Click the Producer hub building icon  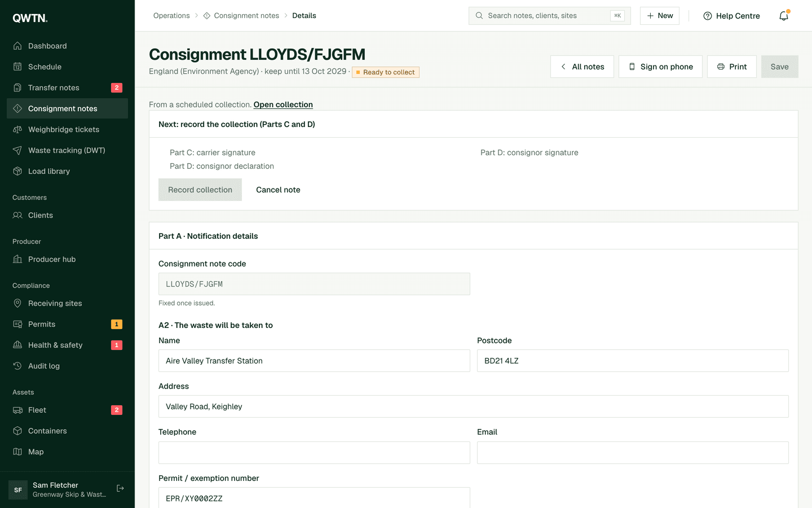point(17,259)
